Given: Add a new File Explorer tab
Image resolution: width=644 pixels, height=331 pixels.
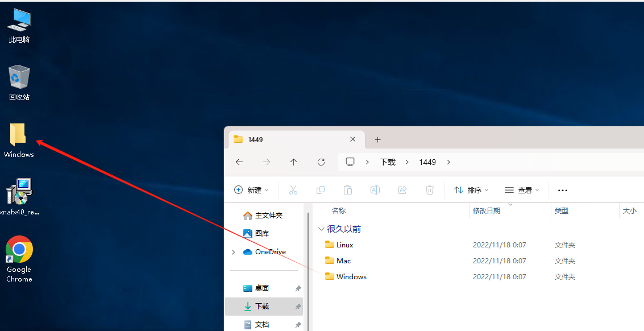Looking at the screenshot, I should coord(378,140).
